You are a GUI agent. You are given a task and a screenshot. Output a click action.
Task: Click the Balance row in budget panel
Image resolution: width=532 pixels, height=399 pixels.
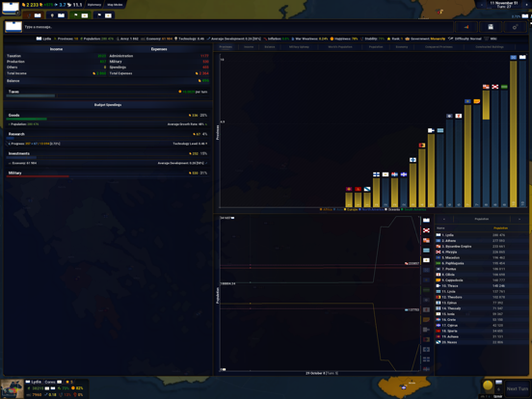coord(108,81)
